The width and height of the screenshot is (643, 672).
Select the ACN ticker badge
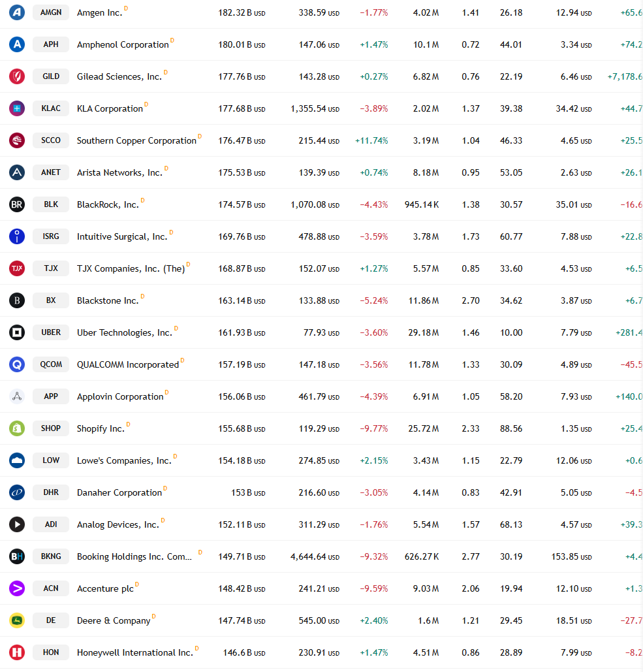click(x=51, y=588)
